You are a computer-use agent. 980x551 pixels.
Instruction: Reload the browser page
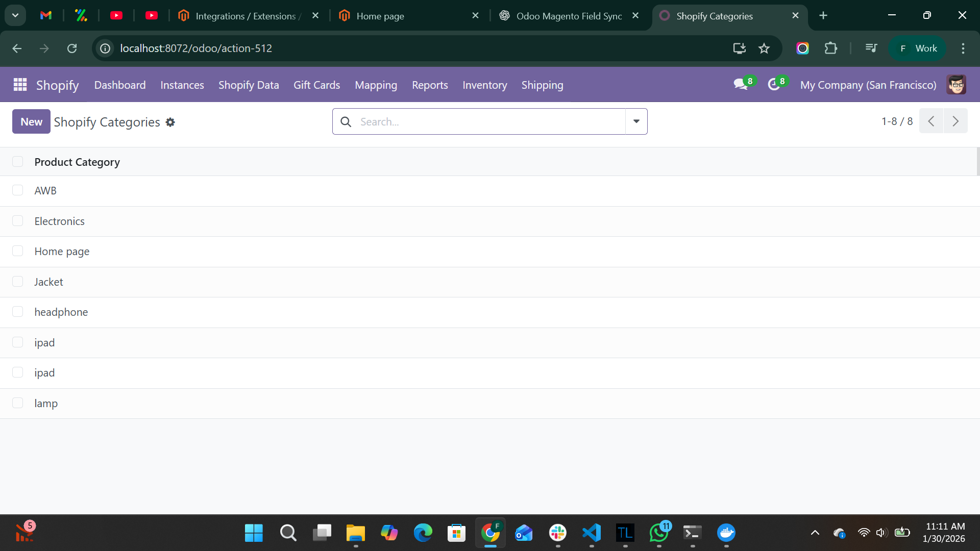point(72,48)
